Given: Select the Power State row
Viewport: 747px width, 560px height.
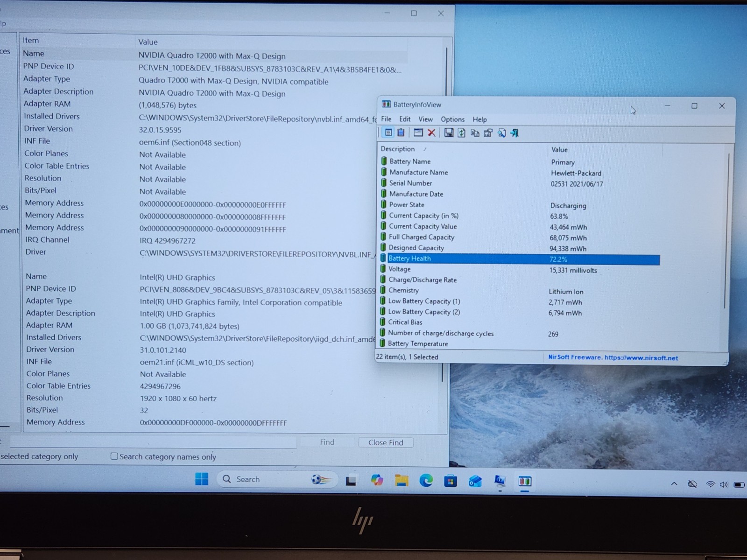Looking at the screenshot, I should click(x=520, y=205).
